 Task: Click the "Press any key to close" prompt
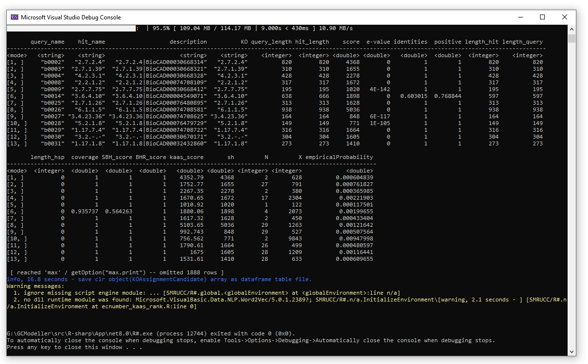coord(74,347)
